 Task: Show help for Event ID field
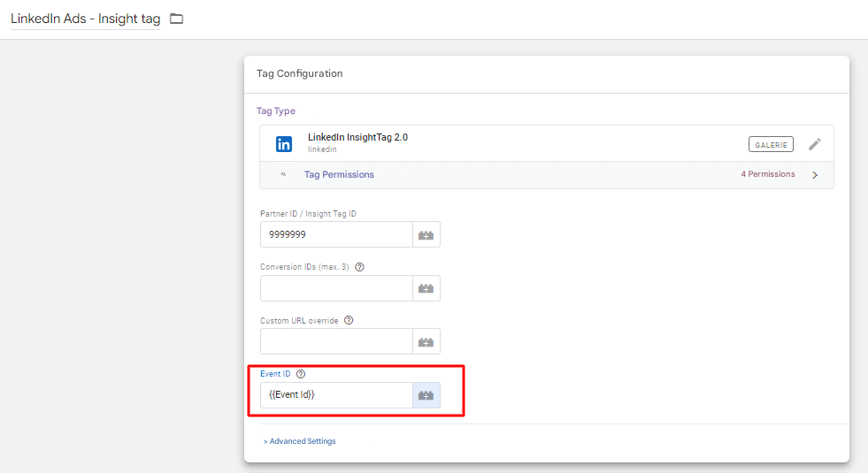[x=301, y=374]
